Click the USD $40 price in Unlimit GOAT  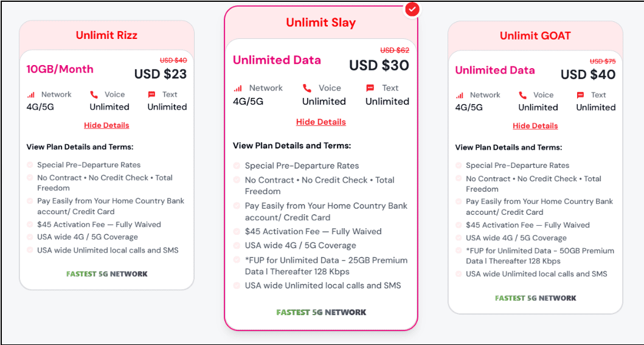588,74
